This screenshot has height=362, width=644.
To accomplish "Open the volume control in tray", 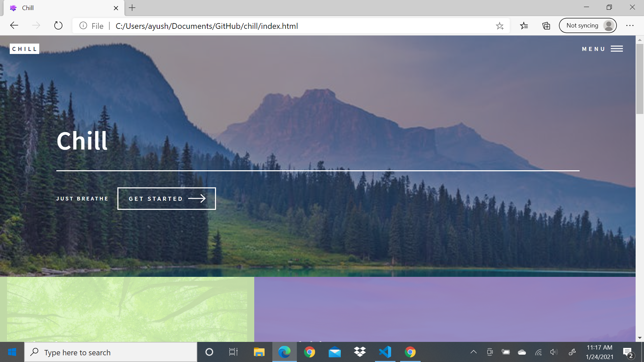I will 553,352.
